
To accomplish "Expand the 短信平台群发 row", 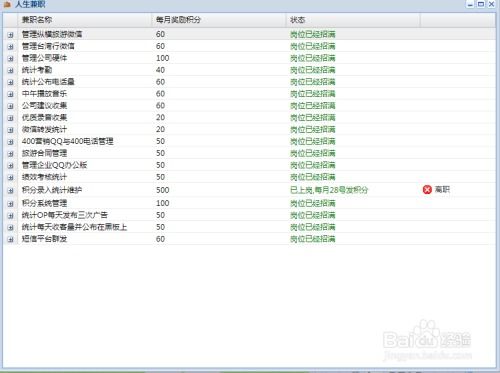I will (x=10, y=240).
